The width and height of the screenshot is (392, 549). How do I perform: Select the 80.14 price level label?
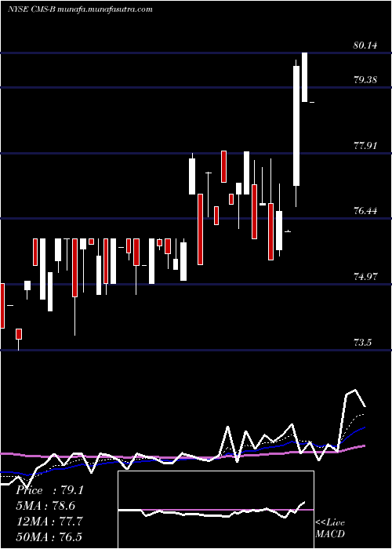coord(365,45)
